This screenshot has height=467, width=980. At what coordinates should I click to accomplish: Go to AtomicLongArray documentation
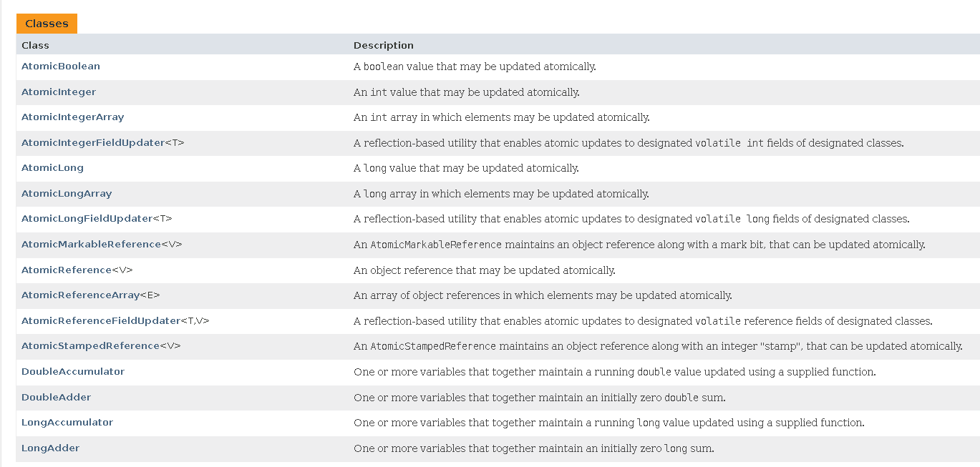(67, 193)
